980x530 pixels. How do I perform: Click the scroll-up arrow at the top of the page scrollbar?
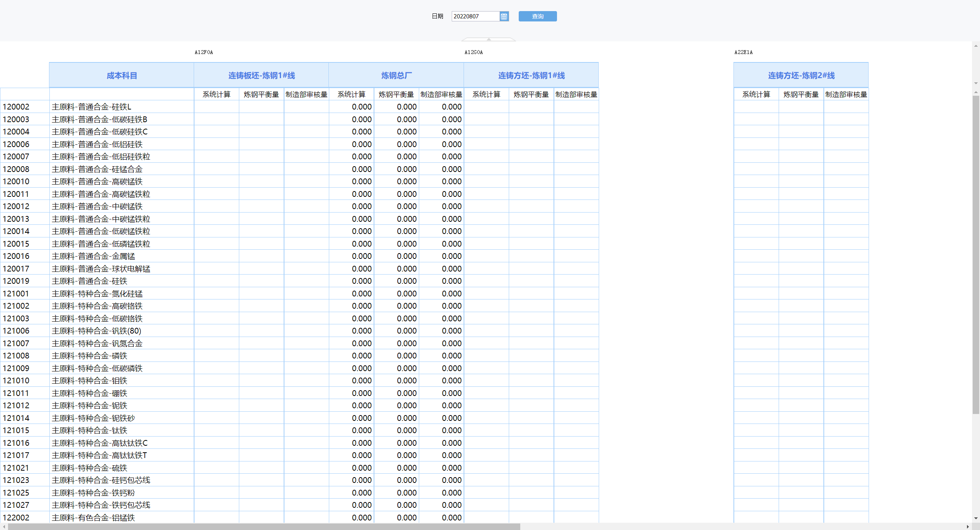click(976, 46)
